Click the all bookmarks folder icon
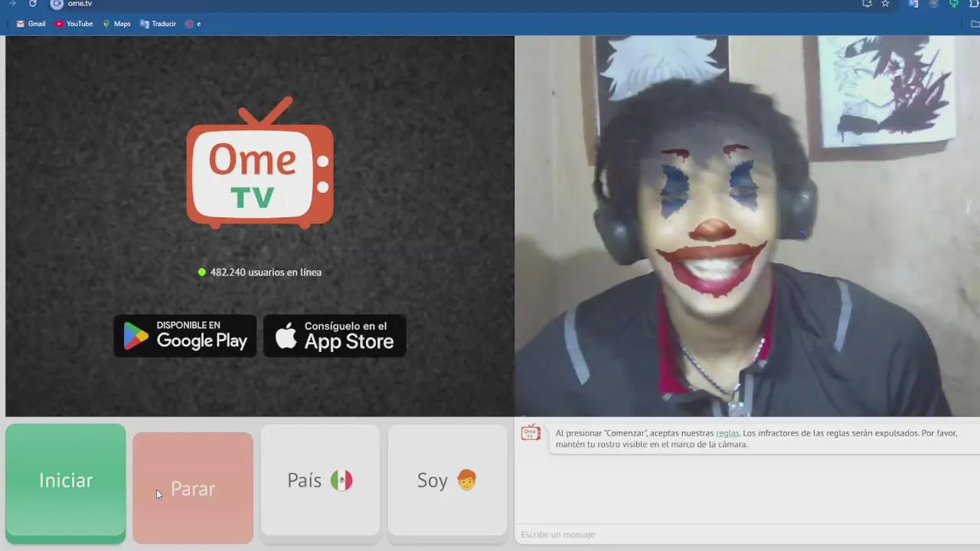 click(975, 24)
